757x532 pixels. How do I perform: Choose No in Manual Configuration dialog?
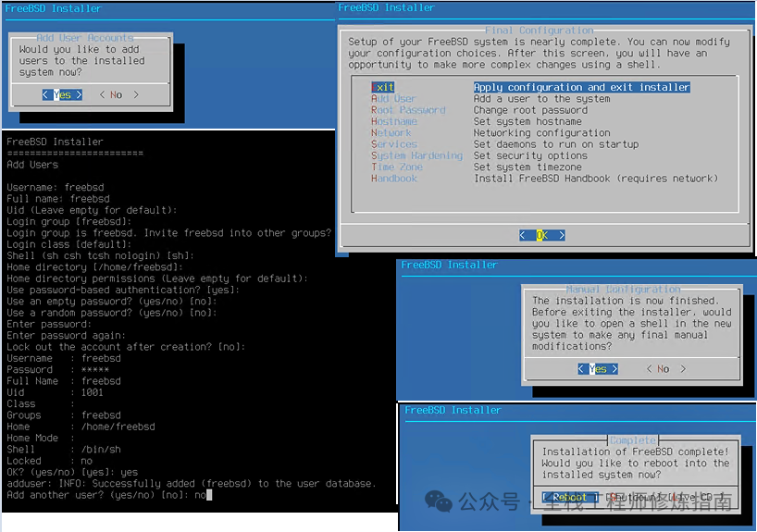click(665, 369)
